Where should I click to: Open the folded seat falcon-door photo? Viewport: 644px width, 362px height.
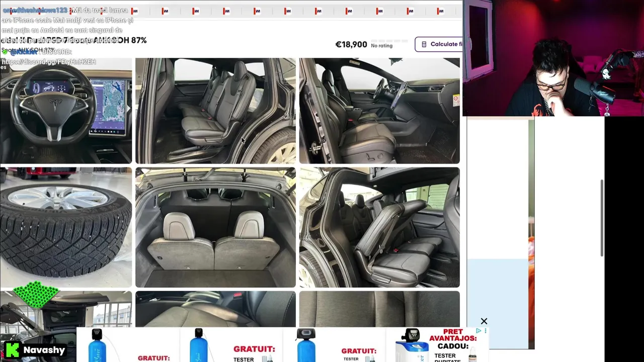[x=379, y=227]
